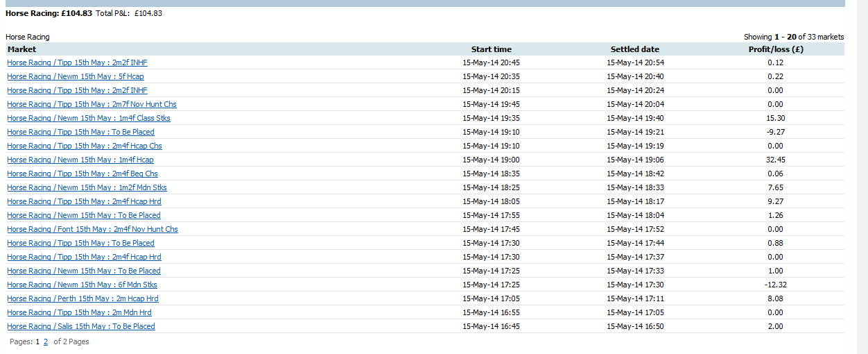The image size is (868, 354).
Task: Open Tipp 2m2f INHF market starting 20:15
Action: tap(77, 90)
